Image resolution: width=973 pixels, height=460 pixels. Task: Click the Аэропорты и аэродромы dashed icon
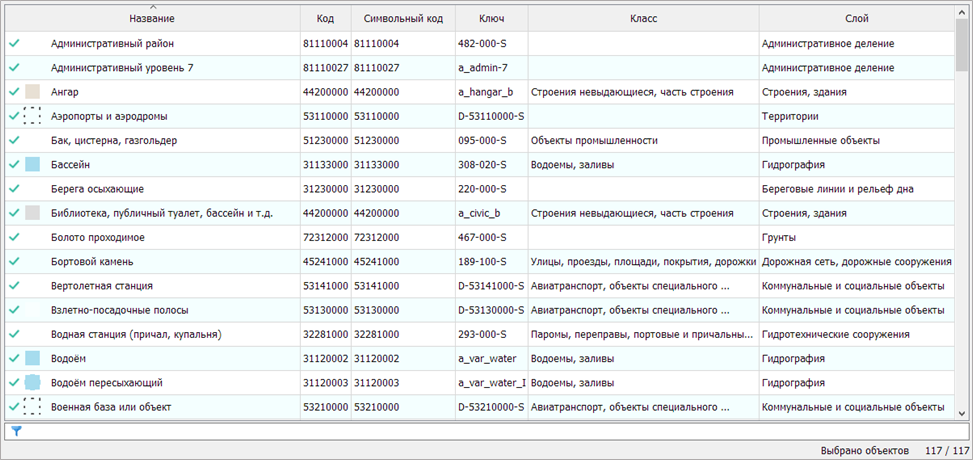pyautogui.click(x=32, y=116)
